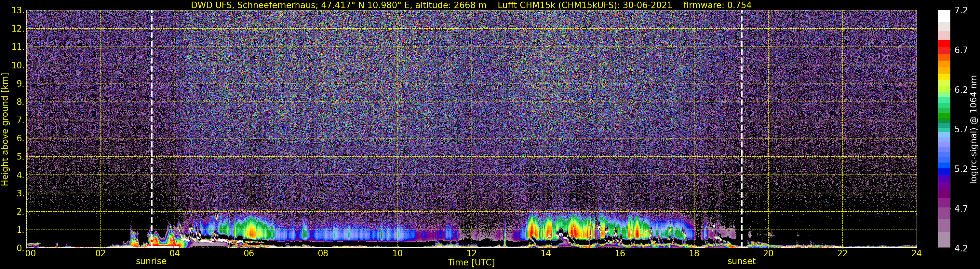Screen dimensions: 980x269
Task: Click the 'Height above ground [km]' axis title
Action: [x=5, y=129]
